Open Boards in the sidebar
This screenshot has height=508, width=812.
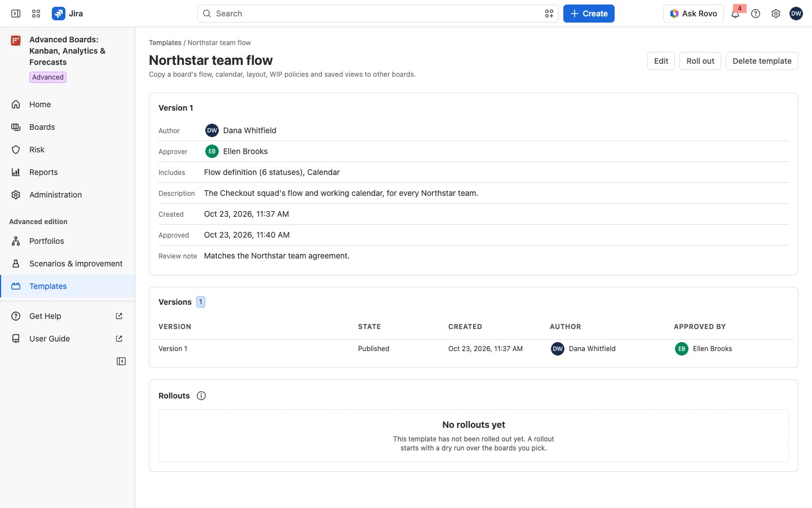[68, 127]
